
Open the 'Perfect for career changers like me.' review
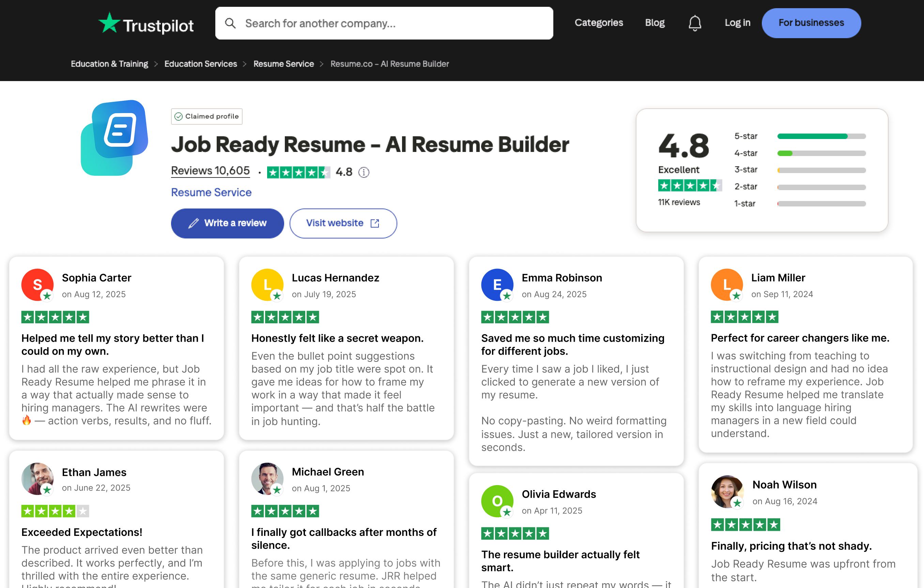click(800, 338)
